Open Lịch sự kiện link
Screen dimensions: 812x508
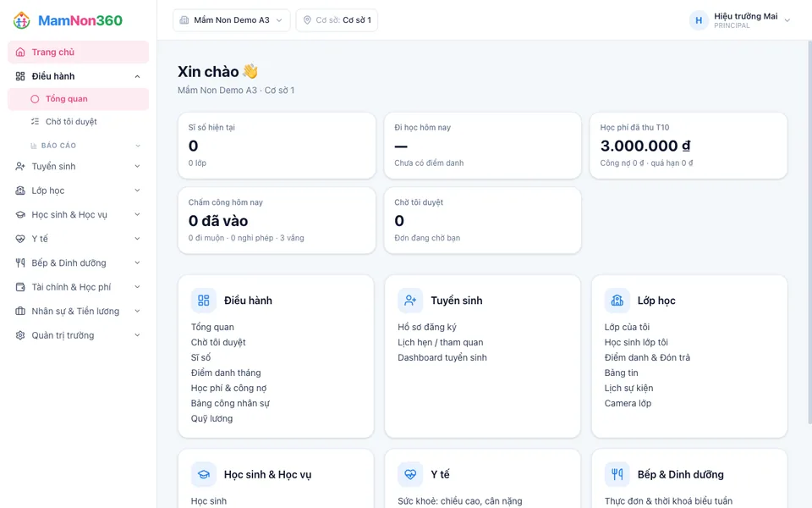(628, 389)
